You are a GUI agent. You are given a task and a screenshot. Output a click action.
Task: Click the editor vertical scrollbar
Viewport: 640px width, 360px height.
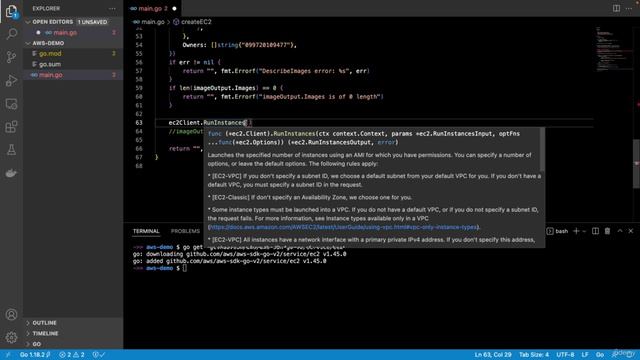click(x=637, y=163)
